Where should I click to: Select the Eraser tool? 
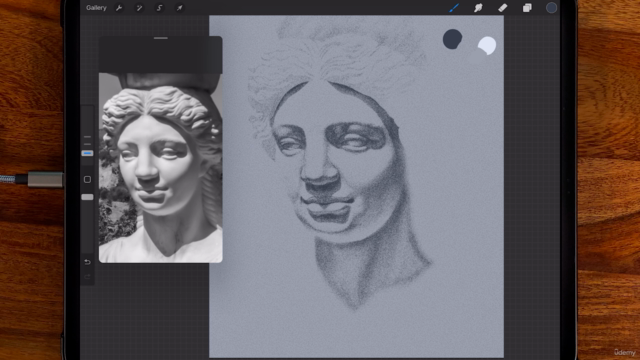[x=502, y=8]
